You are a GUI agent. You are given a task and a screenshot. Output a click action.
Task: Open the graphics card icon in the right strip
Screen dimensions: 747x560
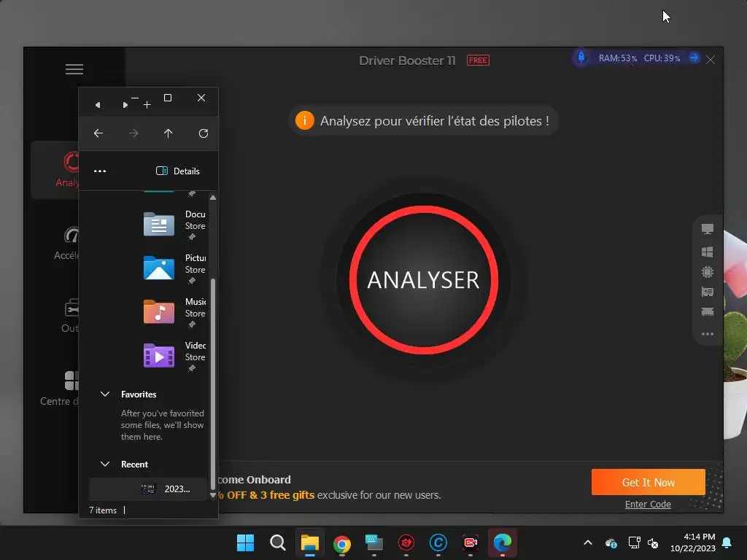click(x=708, y=292)
